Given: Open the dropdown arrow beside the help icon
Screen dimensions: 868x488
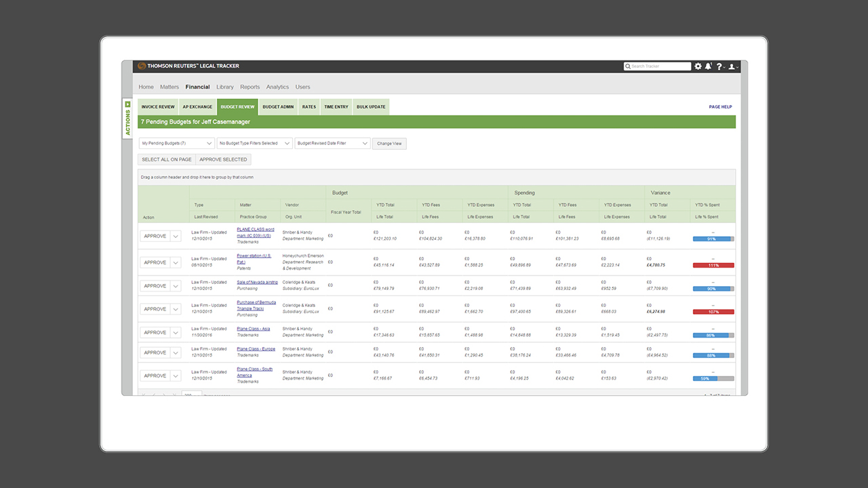Looking at the screenshot, I should tap(724, 67).
